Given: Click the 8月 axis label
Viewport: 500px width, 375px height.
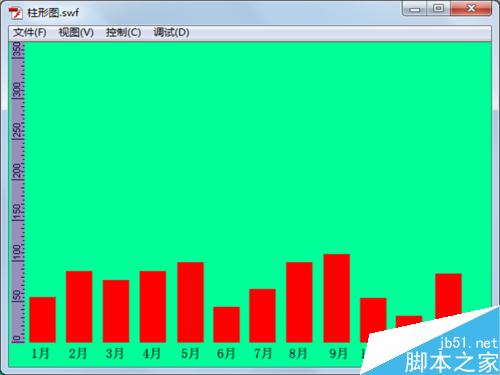Looking at the screenshot, I should click(x=298, y=353).
